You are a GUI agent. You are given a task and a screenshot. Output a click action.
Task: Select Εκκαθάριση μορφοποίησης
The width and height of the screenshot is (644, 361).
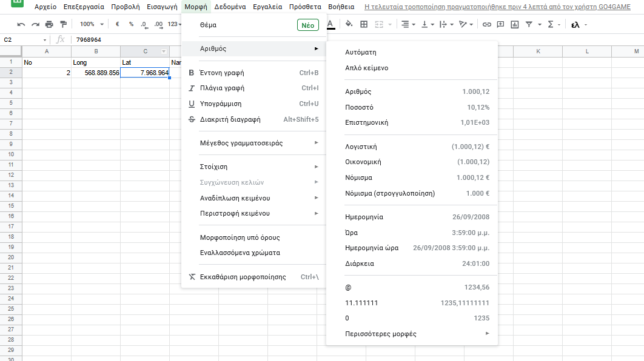[254, 277]
